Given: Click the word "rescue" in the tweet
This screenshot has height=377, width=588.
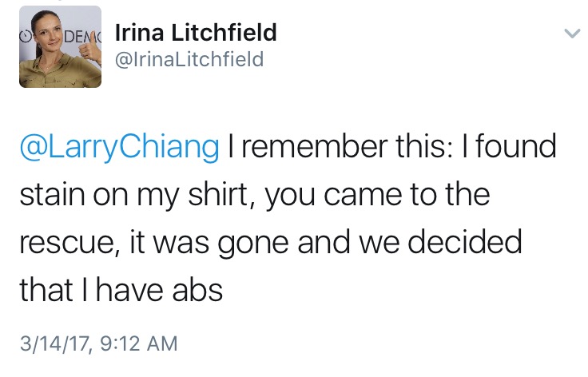Looking at the screenshot, I should coord(68,243).
